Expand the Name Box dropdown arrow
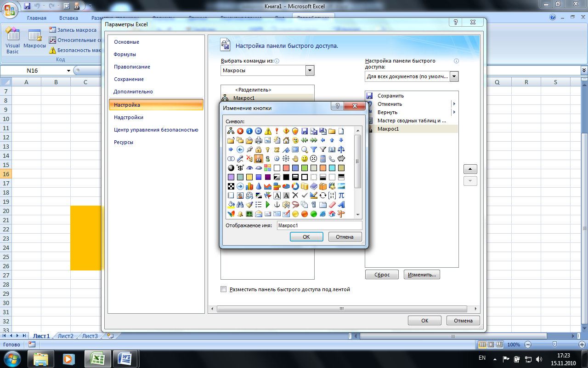The width and height of the screenshot is (588, 368). pyautogui.click(x=68, y=71)
